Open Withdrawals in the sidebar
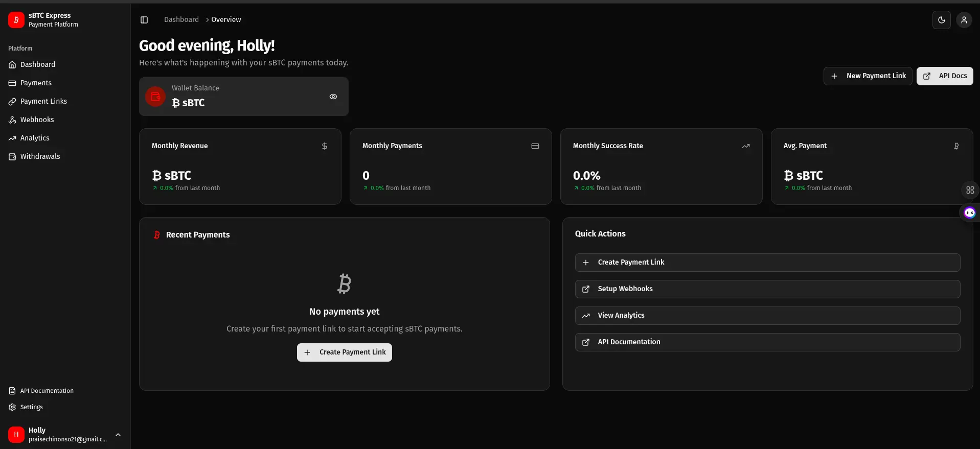980x449 pixels. [x=65, y=156]
